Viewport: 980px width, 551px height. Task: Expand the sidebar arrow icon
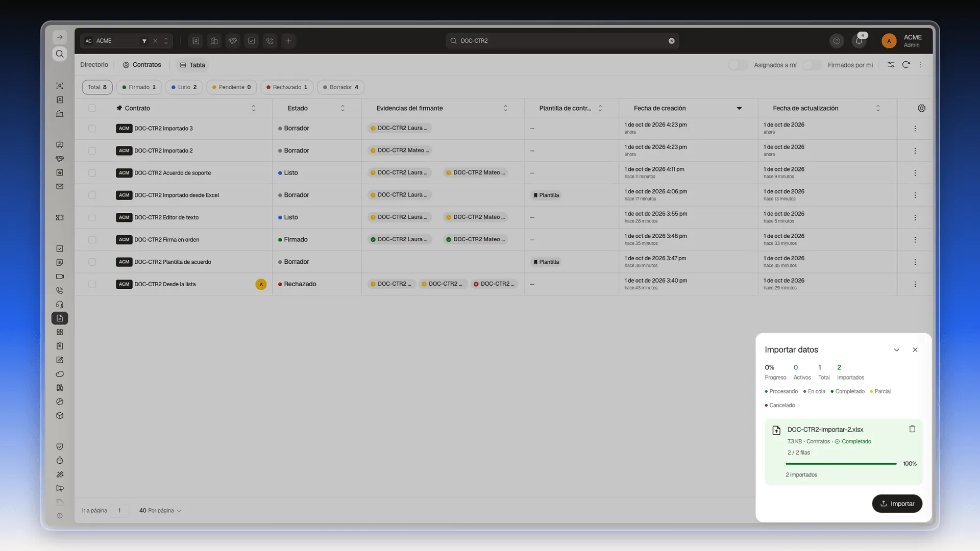coord(60,37)
